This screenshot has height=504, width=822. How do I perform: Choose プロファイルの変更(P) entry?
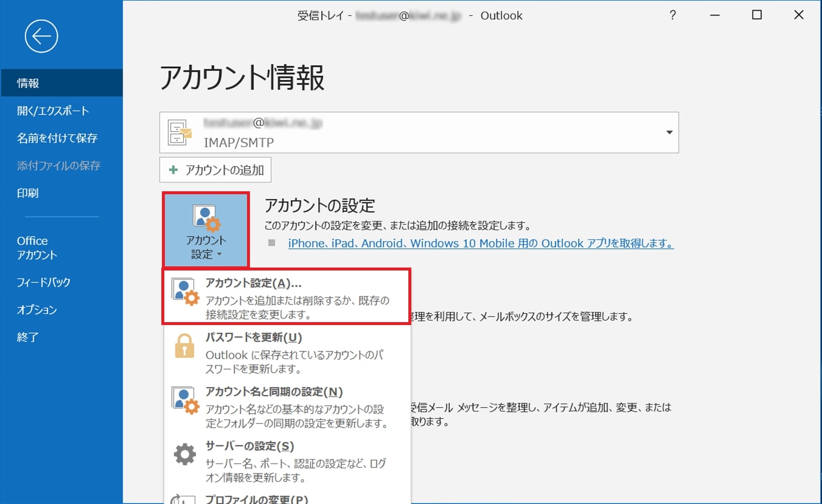click(x=287, y=498)
